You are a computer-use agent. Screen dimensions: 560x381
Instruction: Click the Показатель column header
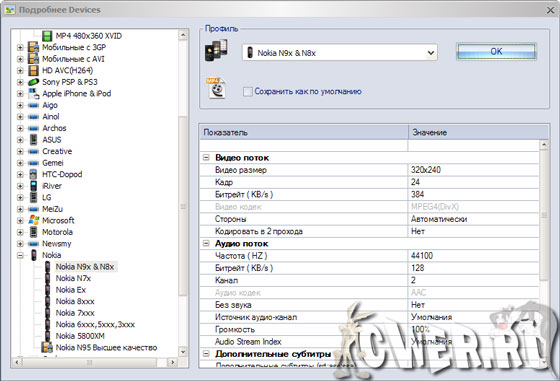coord(304,132)
